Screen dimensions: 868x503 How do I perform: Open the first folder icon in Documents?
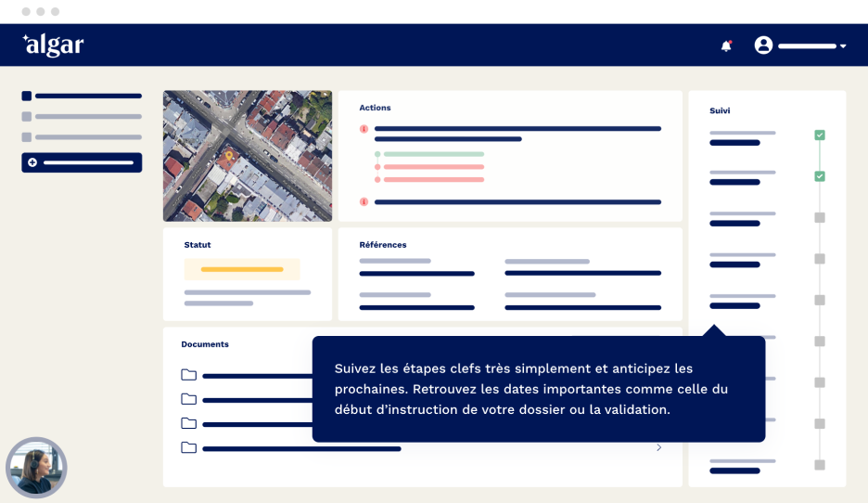coord(189,375)
